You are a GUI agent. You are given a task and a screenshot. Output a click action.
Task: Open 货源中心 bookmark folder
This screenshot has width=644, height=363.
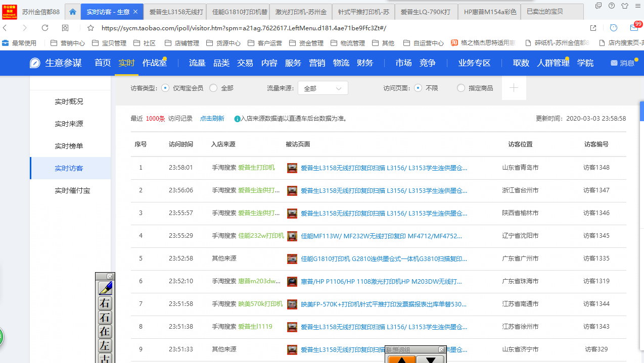tap(223, 43)
